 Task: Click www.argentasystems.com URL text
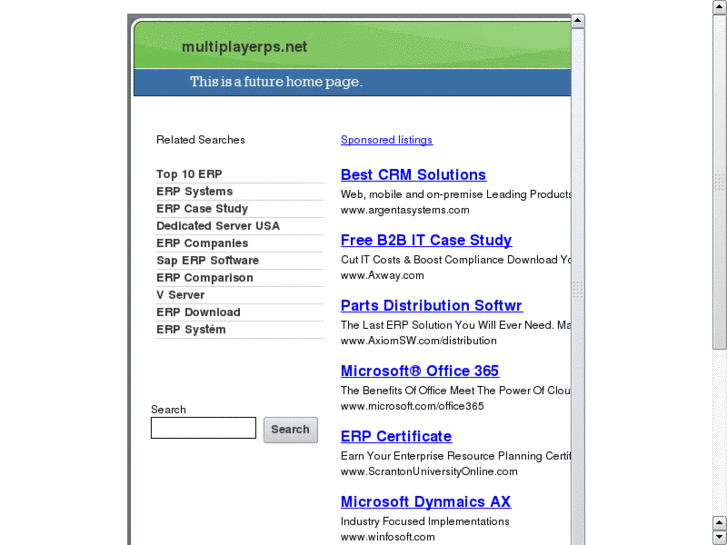pyautogui.click(x=405, y=210)
